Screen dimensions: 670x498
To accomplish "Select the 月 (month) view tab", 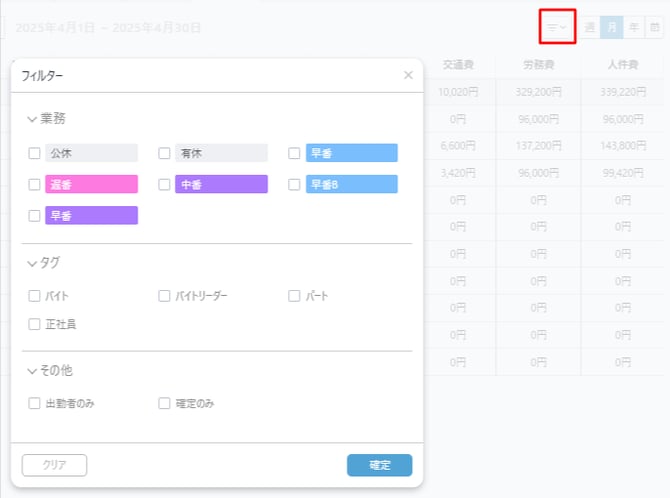I will coord(612,27).
